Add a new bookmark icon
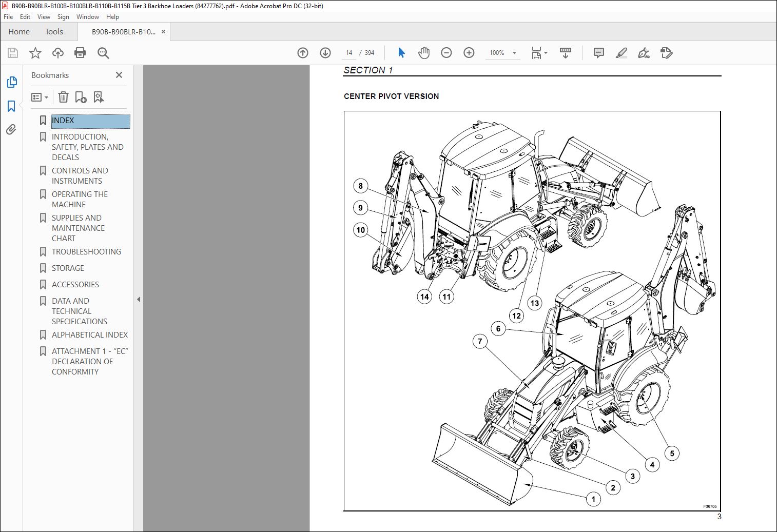Screen dimensions: 777x532 coord(81,97)
